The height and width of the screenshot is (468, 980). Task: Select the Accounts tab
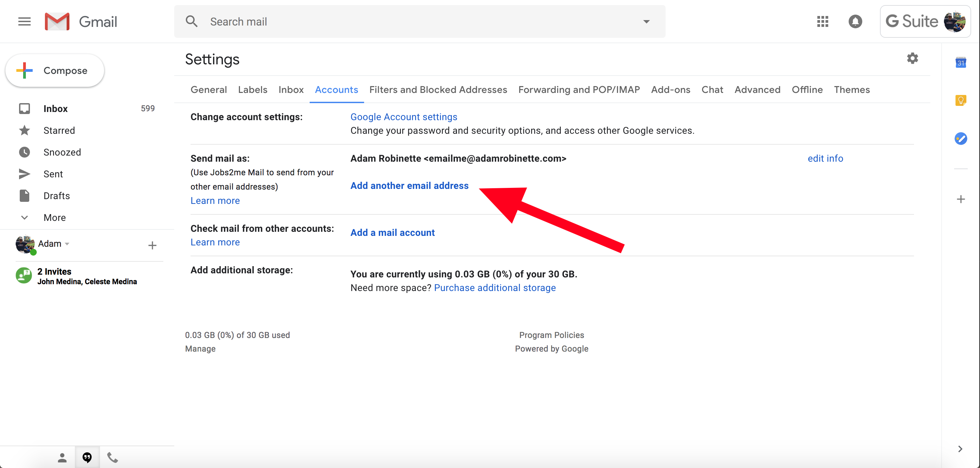pos(336,90)
